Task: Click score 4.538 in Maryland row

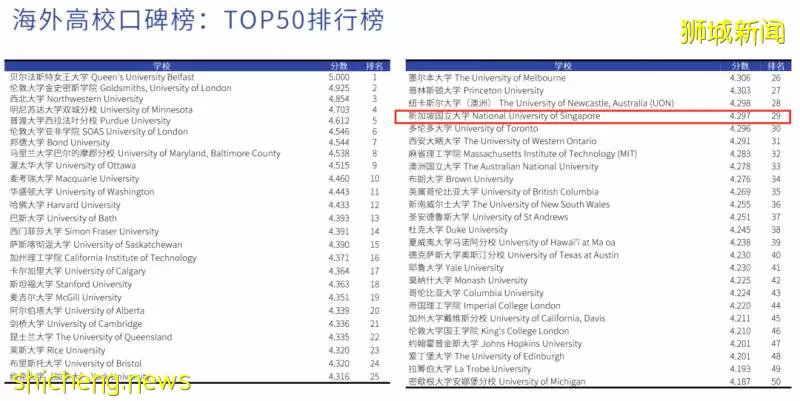Action: [339, 154]
